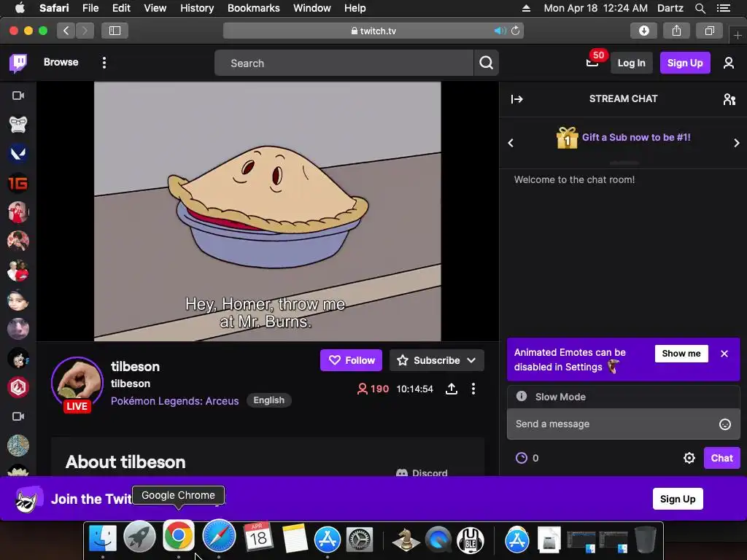Open chat settings gear icon
Screen dimensions: 747x560
689,458
